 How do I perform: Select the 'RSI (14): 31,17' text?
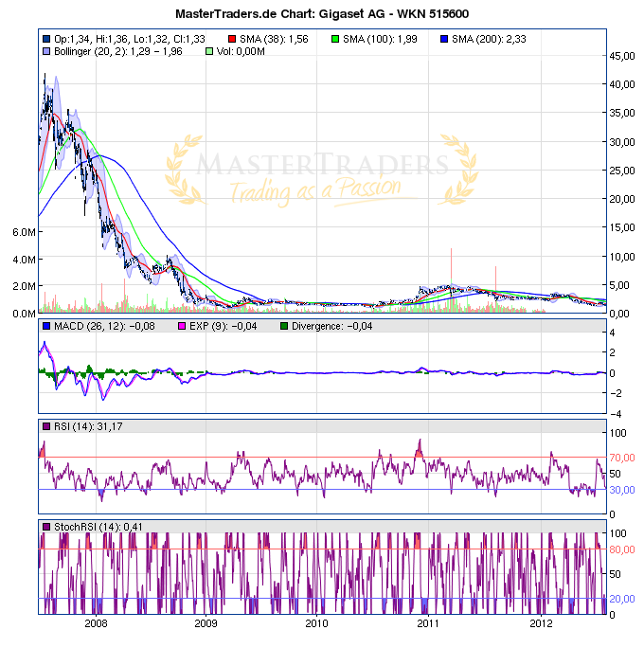pyautogui.click(x=88, y=426)
